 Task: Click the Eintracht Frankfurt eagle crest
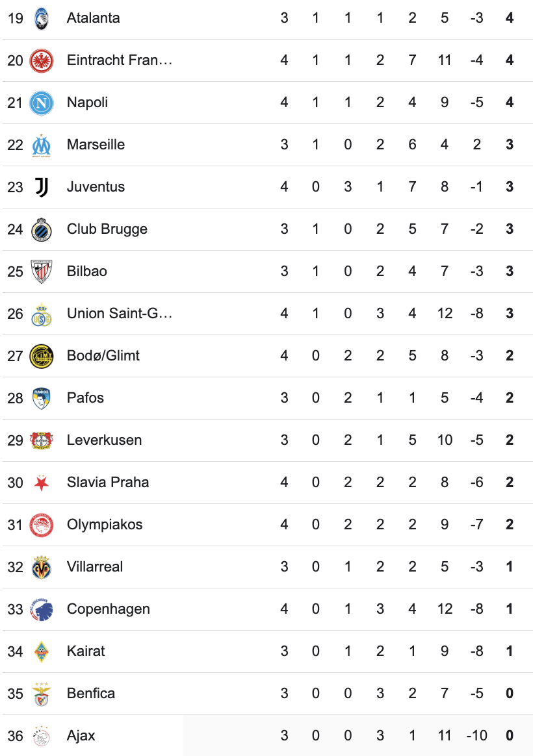[41, 60]
